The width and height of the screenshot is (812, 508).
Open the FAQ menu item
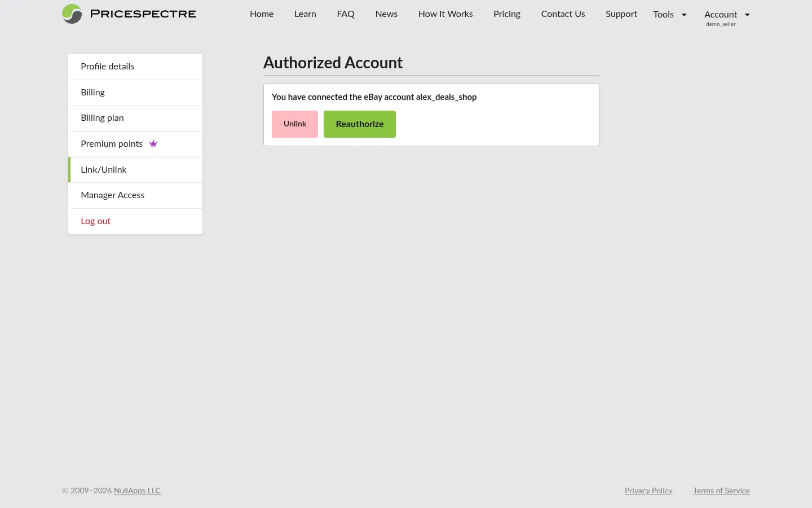click(x=346, y=14)
